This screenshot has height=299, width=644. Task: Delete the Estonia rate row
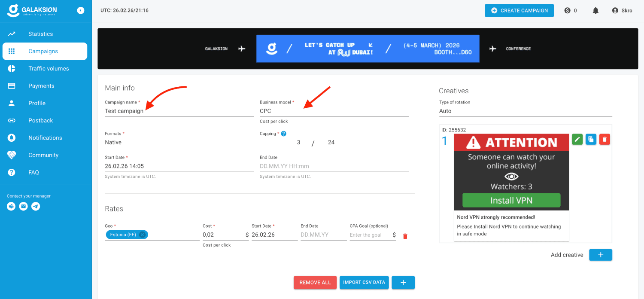[x=405, y=236]
